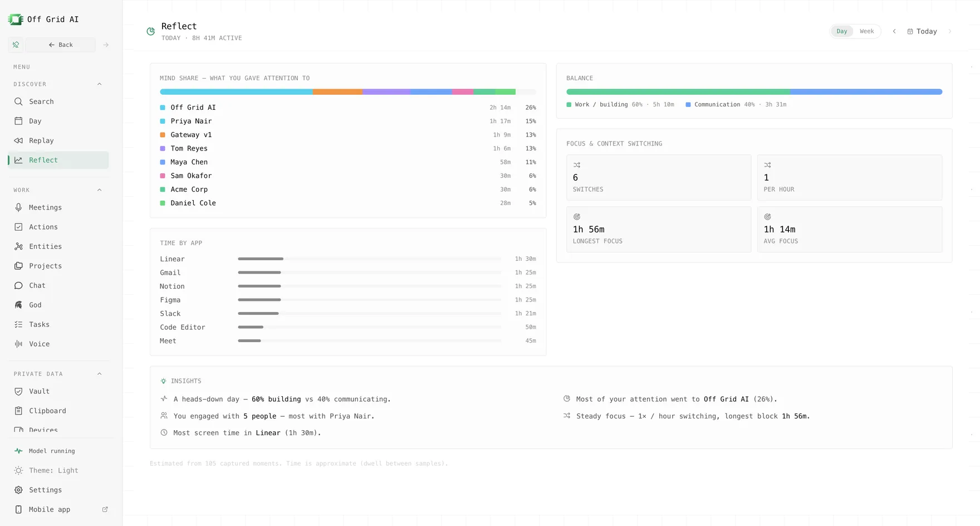Image resolution: width=980 pixels, height=526 pixels.
Task: Collapse the Work section
Action: click(x=100, y=190)
